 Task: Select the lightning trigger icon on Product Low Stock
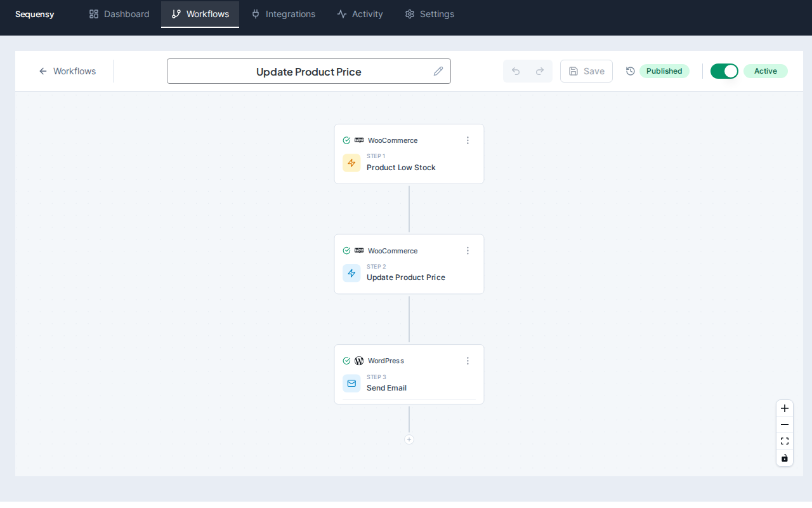click(351, 163)
